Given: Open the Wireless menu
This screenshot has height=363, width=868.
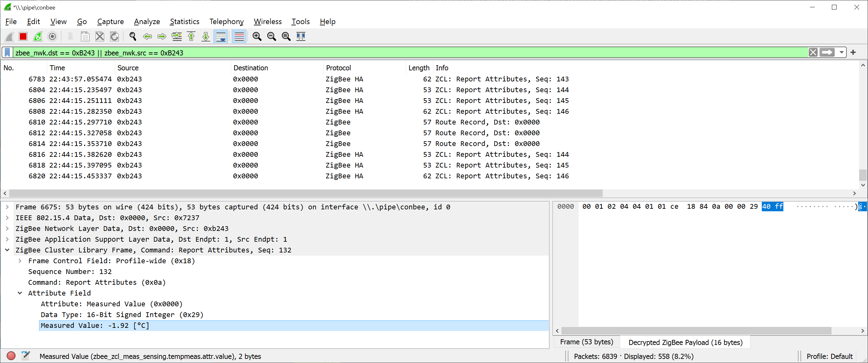Looking at the screenshot, I should coord(268,22).
